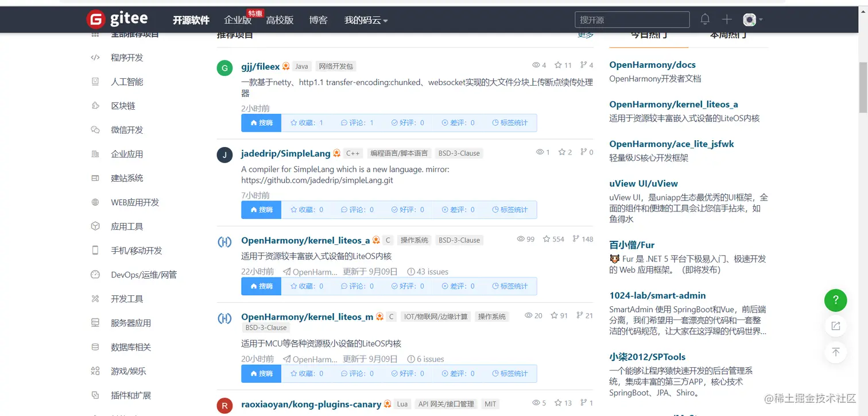Open the raoxiaoyan/kong-plugins-canary repository
Screen dimensions: 868x416
[311, 404]
